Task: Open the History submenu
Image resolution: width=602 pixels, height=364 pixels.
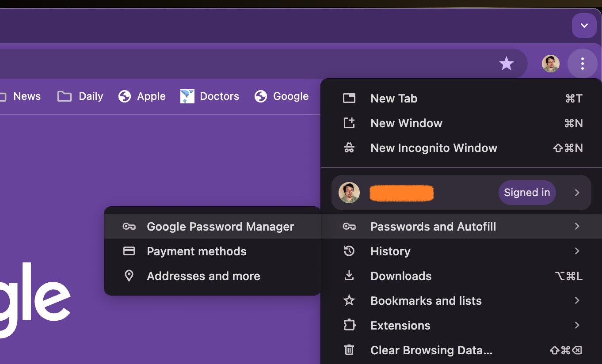Action: 461,251
